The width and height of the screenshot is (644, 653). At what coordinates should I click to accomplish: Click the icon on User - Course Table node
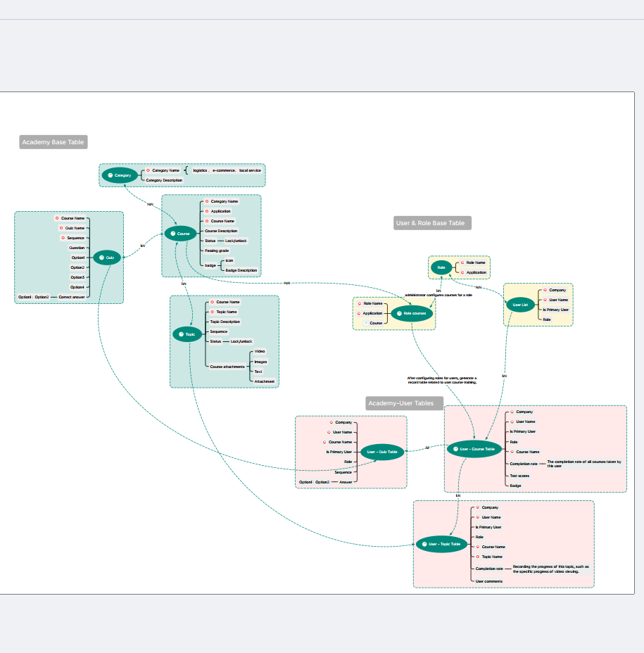tap(456, 448)
